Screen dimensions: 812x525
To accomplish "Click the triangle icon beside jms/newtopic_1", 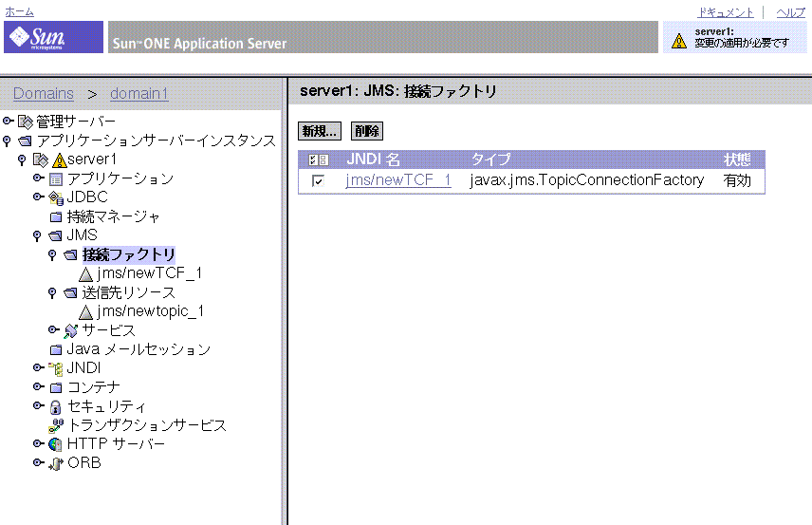I will click(86, 312).
